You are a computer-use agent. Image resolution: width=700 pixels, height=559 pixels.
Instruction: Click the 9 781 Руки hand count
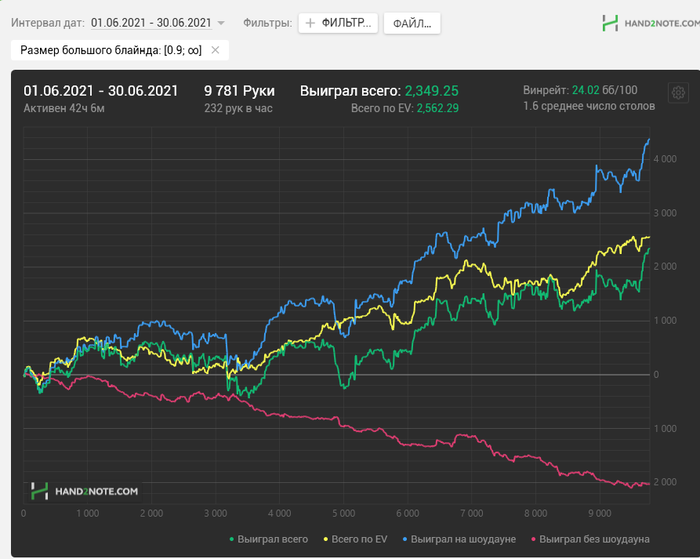pos(239,91)
